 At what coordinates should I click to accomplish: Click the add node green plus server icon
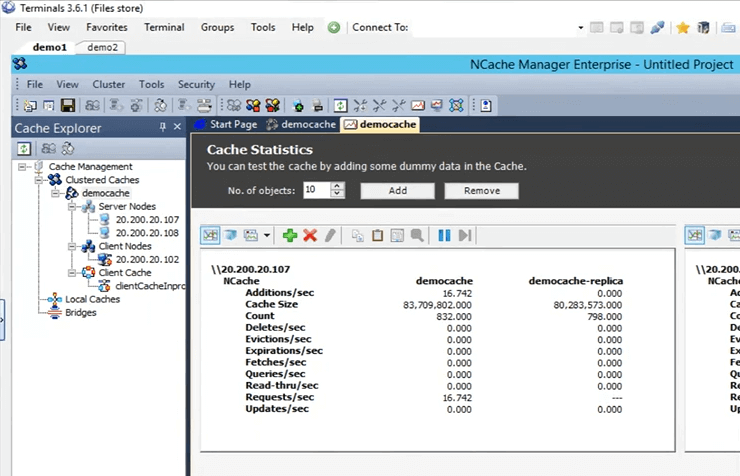(298, 105)
